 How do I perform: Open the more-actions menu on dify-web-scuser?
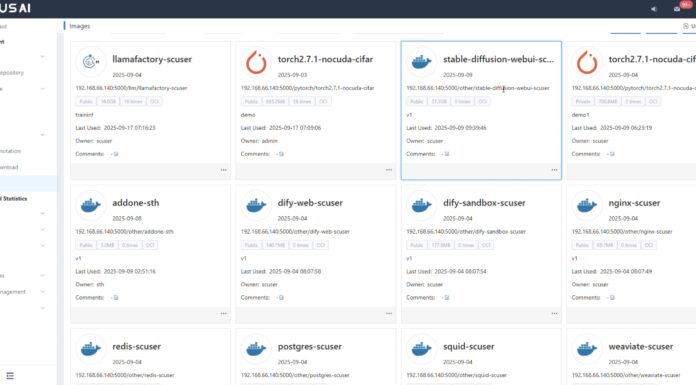point(389,314)
